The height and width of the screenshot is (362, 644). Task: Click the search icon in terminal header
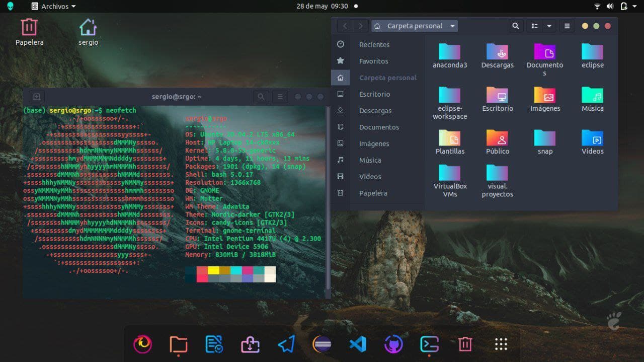(x=261, y=97)
